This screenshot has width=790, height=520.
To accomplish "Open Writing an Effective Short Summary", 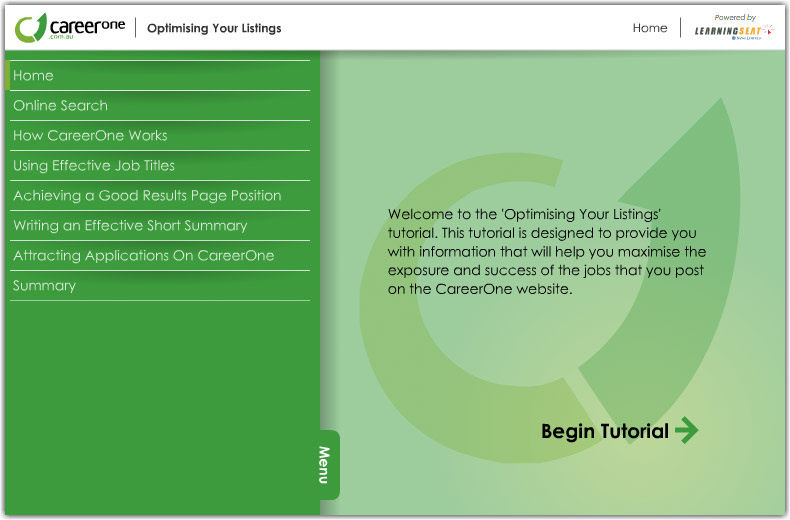I will click(160, 225).
